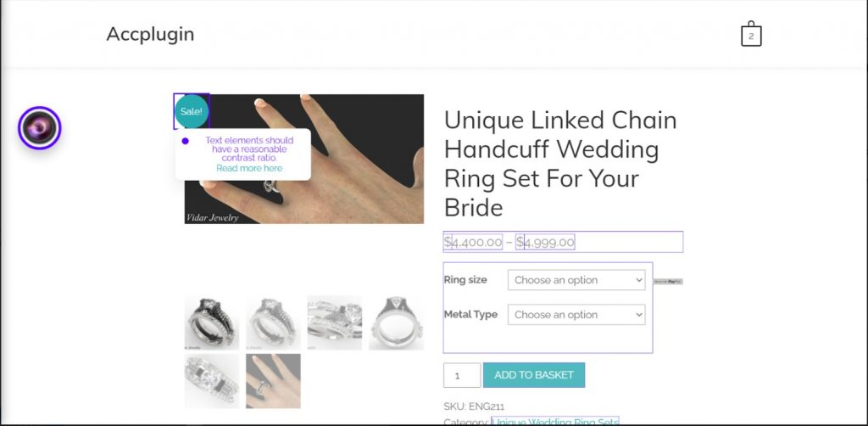View the fourth ring band thumbnail
The width and height of the screenshot is (868, 426).
click(x=397, y=323)
